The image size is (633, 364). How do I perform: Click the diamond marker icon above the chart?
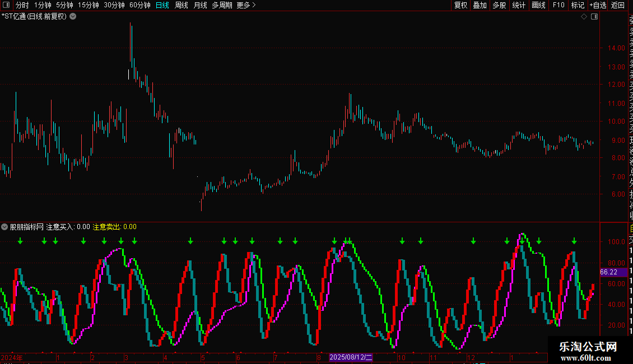[x=584, y=17]
